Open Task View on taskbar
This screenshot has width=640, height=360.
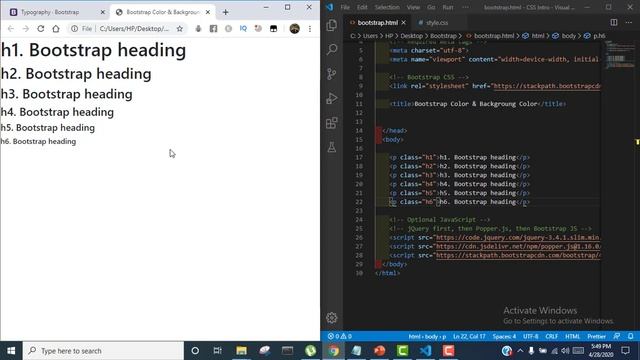point(218,351)
